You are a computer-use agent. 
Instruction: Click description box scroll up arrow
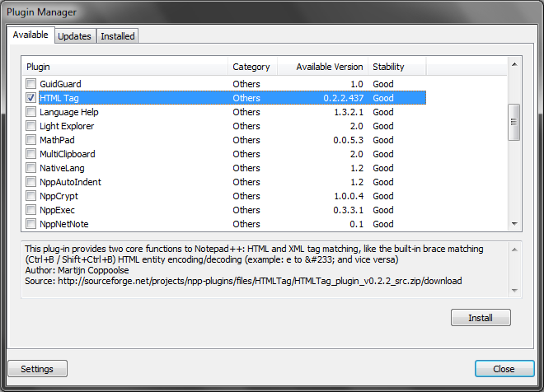point(514,250)
